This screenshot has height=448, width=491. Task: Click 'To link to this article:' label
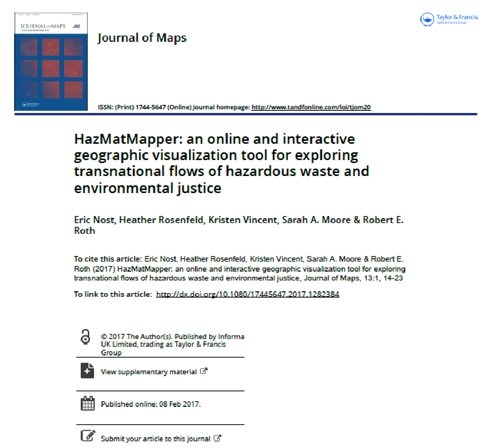click(x=113, y=294)
